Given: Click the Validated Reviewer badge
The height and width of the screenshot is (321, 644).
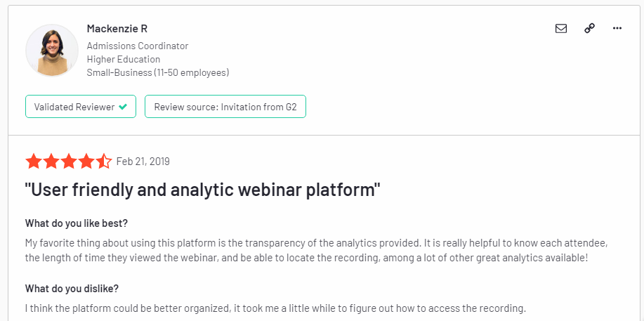Looking at the screenshot, I should click(x=81, y=107).
